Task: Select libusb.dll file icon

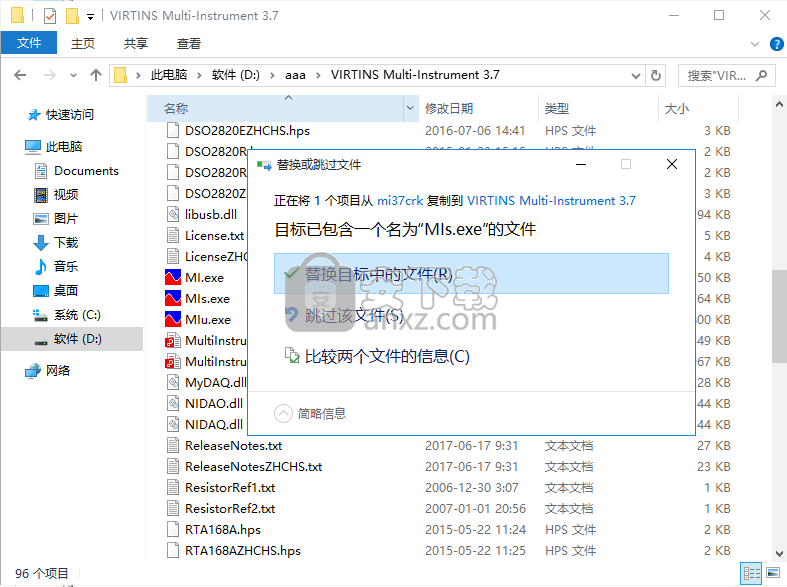Action: click(173, 215)
